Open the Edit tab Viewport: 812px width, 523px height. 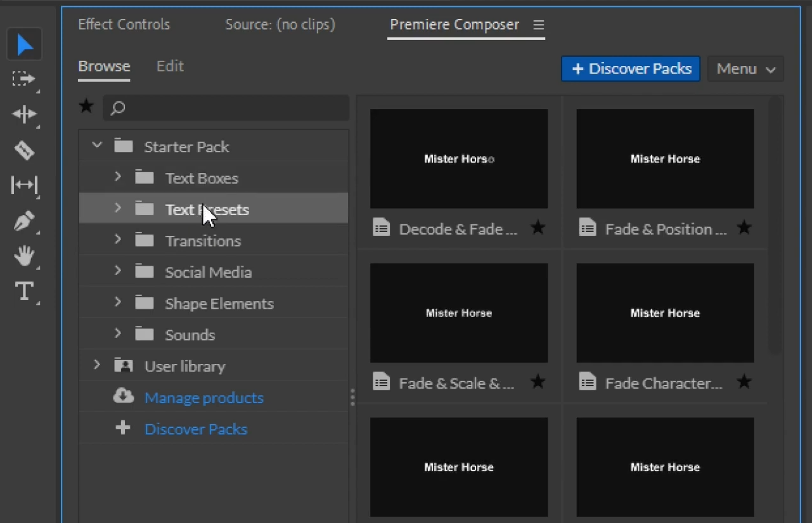170,66
